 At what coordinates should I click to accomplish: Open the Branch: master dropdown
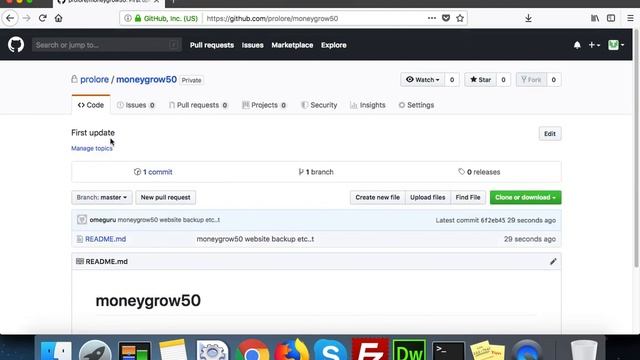(102, 198)
